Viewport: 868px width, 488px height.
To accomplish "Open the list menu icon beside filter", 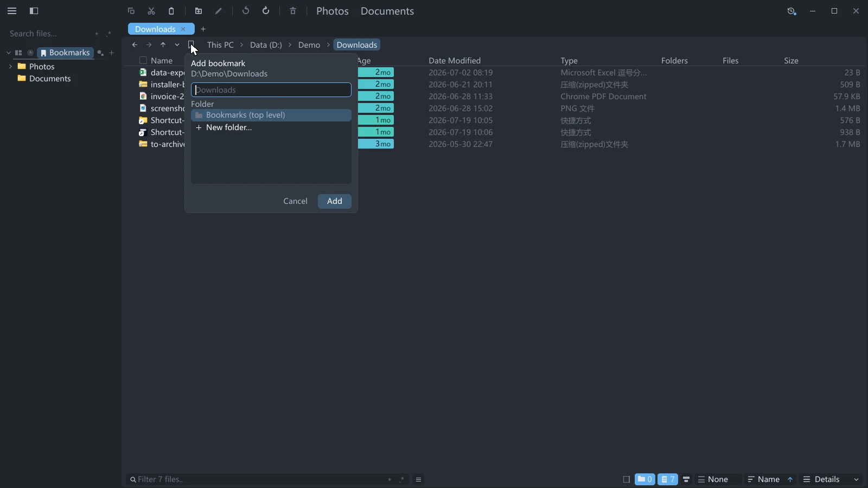I will 418,479.
